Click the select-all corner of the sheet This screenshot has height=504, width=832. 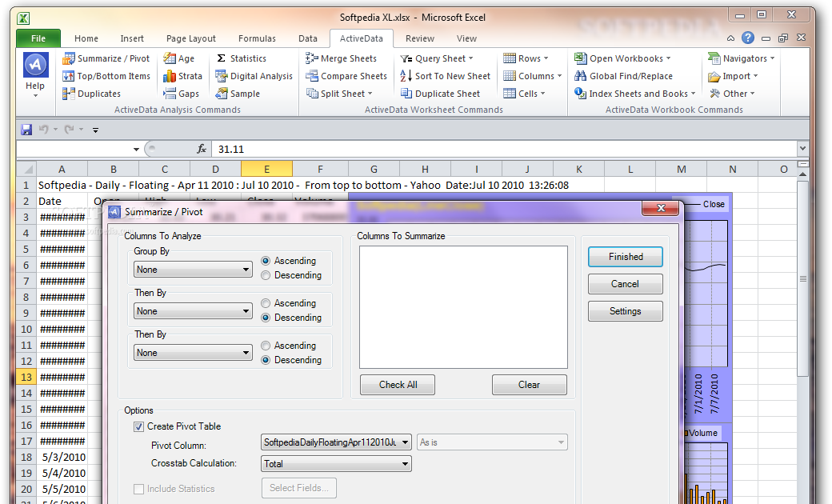pos(26,170)
